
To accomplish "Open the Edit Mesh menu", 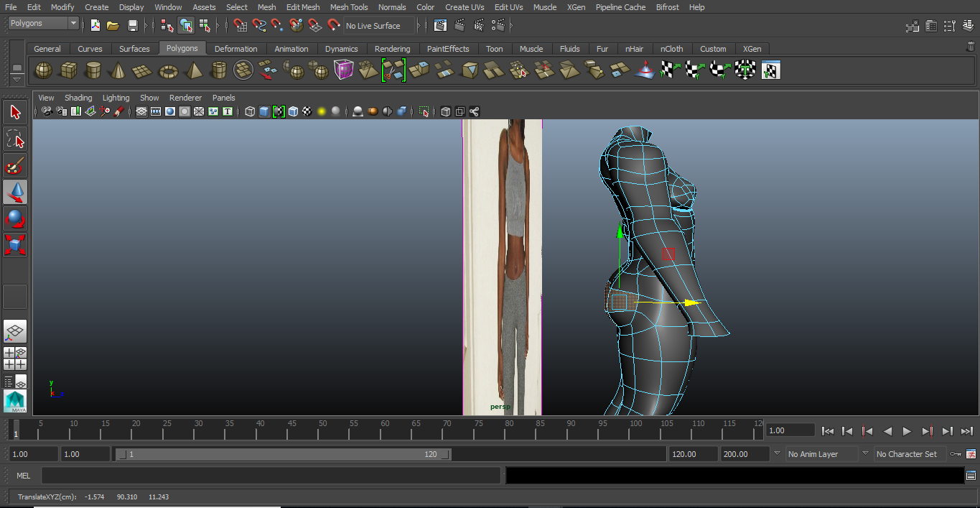I will point(302,7).
